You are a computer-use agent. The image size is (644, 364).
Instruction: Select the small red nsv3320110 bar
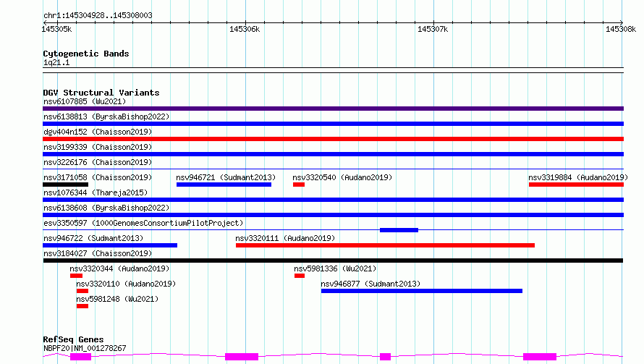pos(82,291)
